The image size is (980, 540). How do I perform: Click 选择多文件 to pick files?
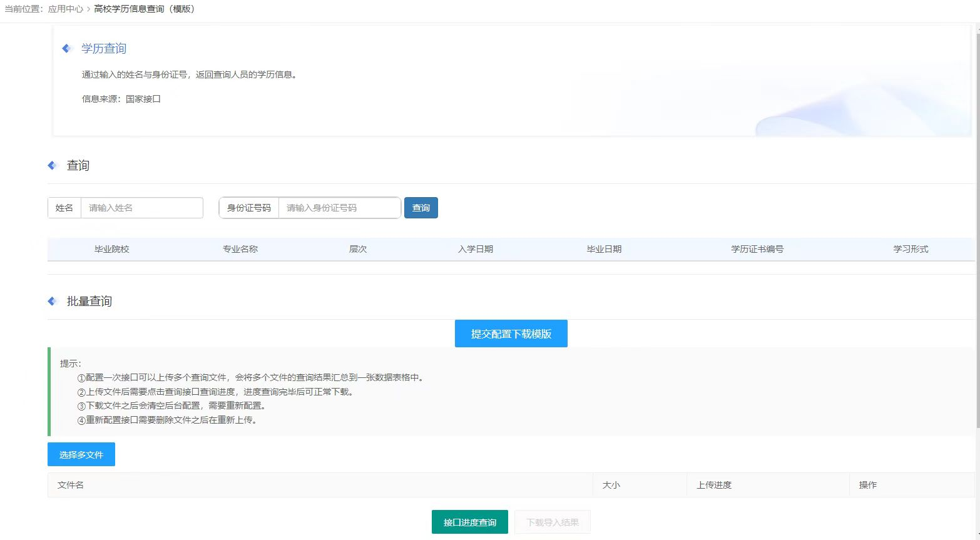coord(81,454)
